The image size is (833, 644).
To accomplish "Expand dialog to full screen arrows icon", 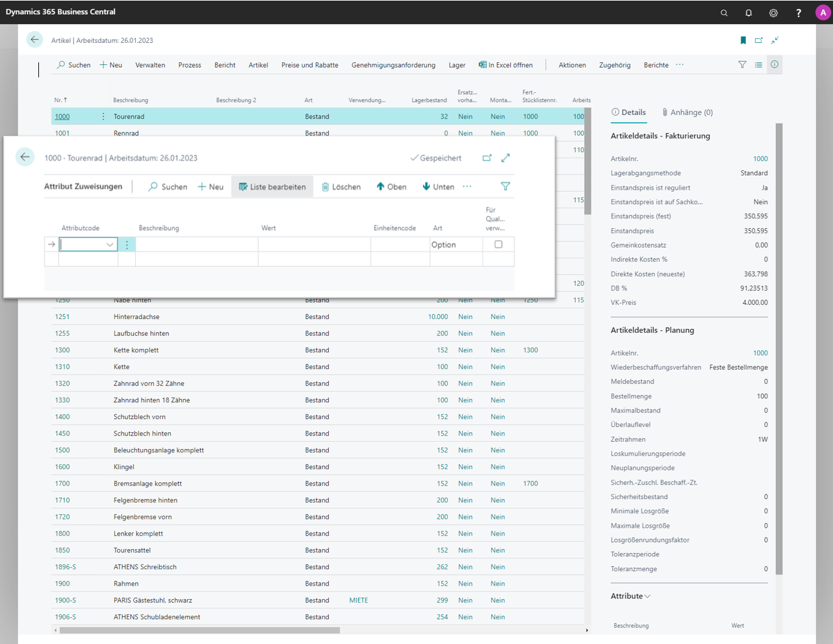I will coord(506,158).
